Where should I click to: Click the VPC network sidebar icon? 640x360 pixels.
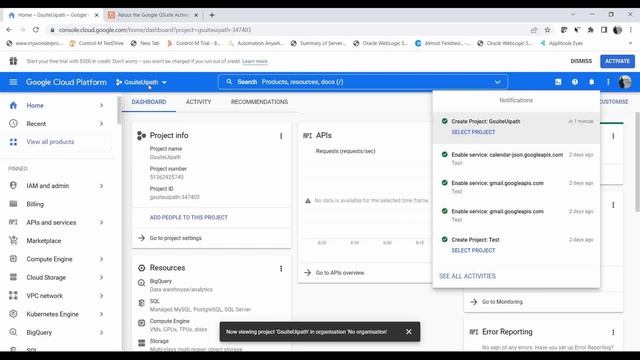[x=13, y=296]
